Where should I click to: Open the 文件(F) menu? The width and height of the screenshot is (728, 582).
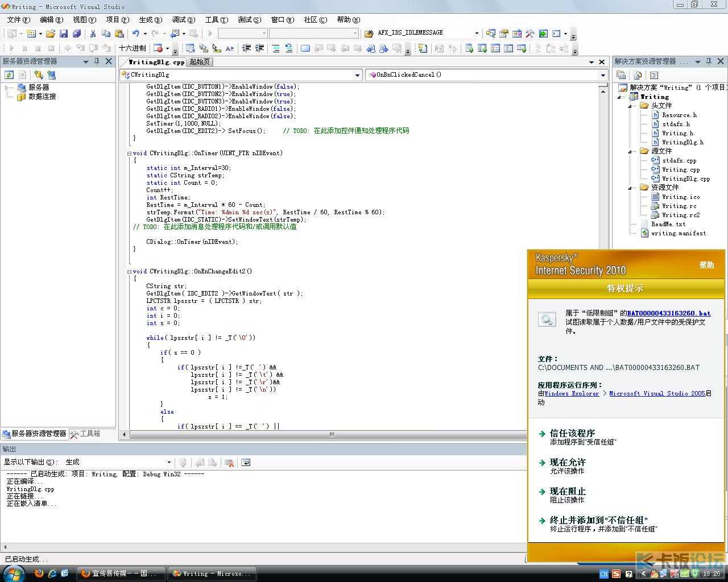pos(19,19)
